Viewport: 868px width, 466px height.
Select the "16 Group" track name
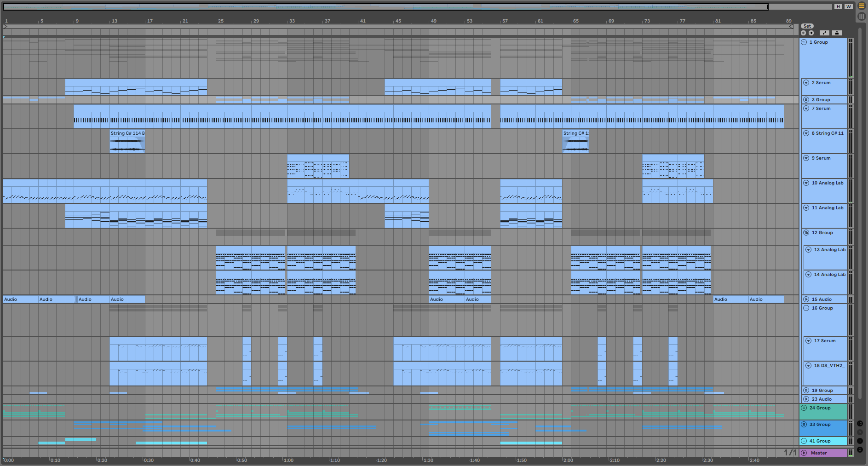click(x=822, y=308)
